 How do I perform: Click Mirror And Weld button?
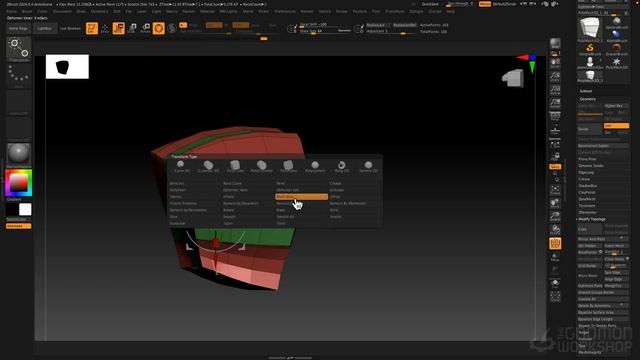coord(603,239)
